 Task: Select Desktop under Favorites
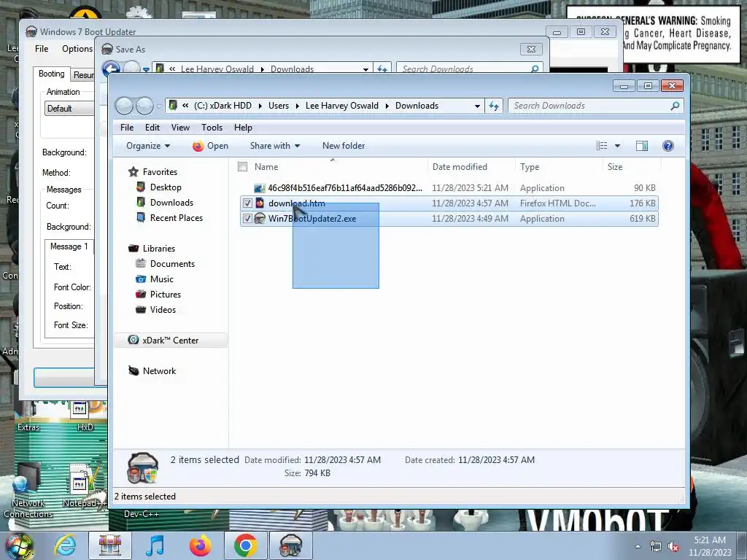(x=166, y=187)
